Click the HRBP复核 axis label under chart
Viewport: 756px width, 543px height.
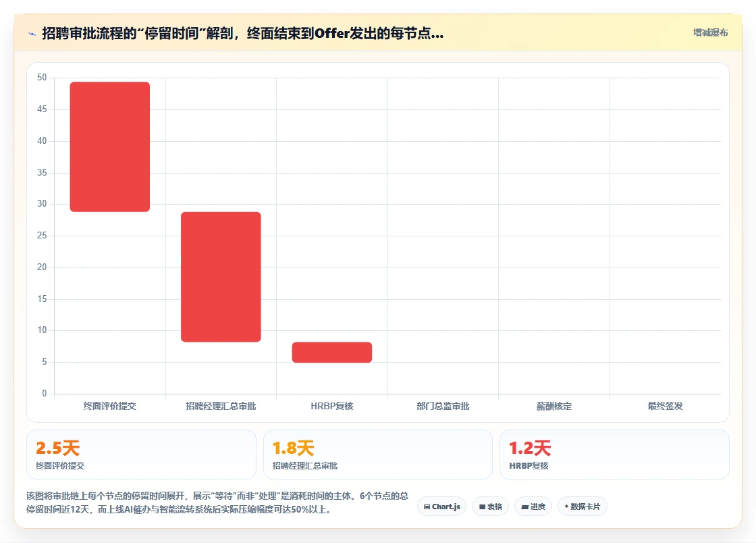(x=332, y=406)
